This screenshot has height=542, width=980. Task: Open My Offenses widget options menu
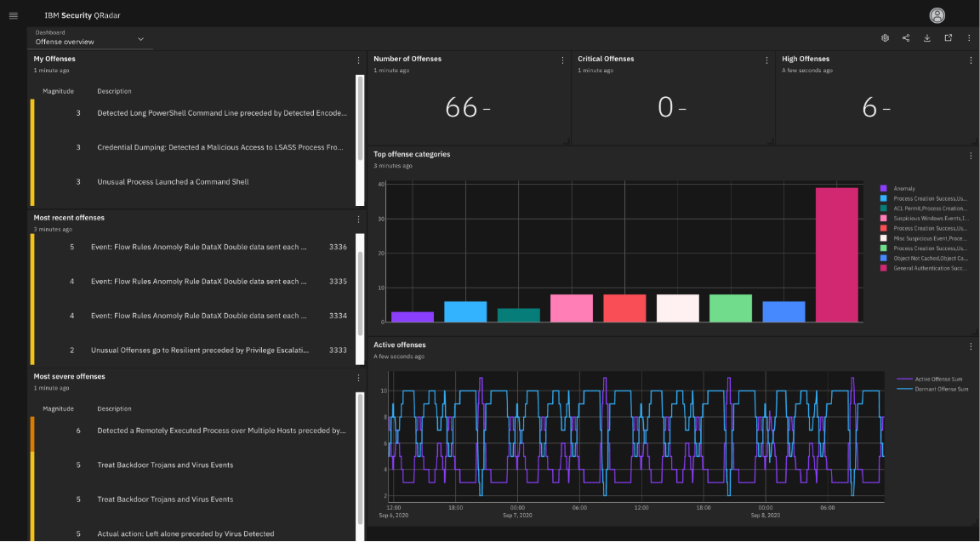(358, 60)
